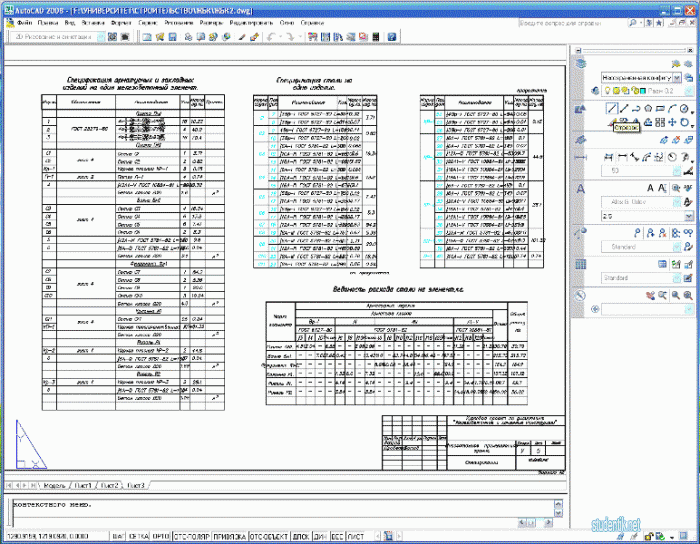Click the Array tool icon

(x=660, y=122)
